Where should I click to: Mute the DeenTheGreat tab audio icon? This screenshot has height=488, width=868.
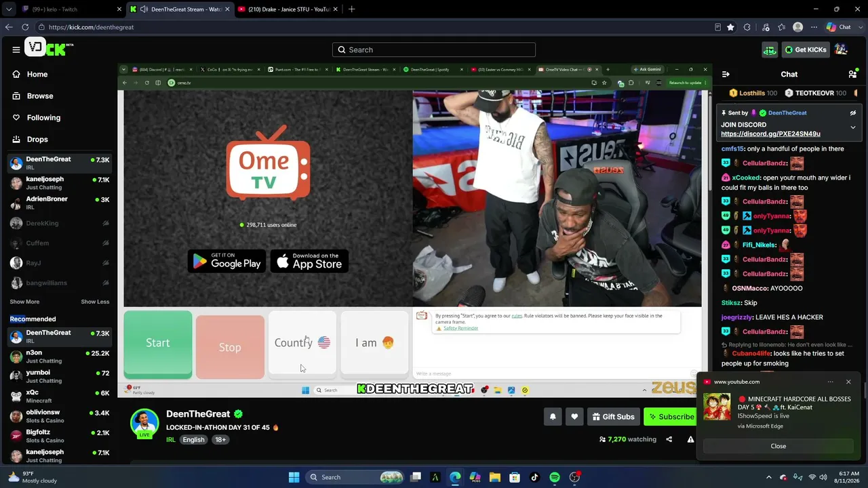coord(144,9)
